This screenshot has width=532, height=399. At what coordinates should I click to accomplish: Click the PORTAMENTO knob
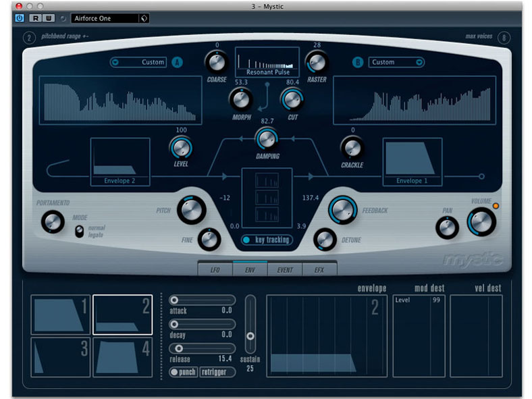click(x=53, y=222)
